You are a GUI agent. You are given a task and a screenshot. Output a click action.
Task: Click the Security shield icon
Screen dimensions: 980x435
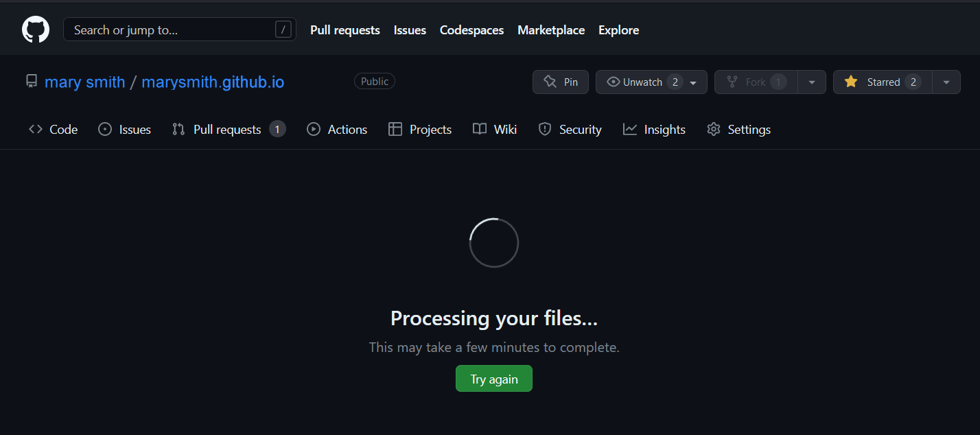(x=545, y=130)
